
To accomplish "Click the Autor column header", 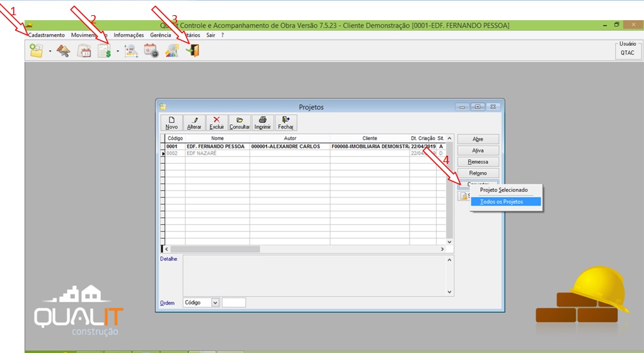I will pos(290,139).
